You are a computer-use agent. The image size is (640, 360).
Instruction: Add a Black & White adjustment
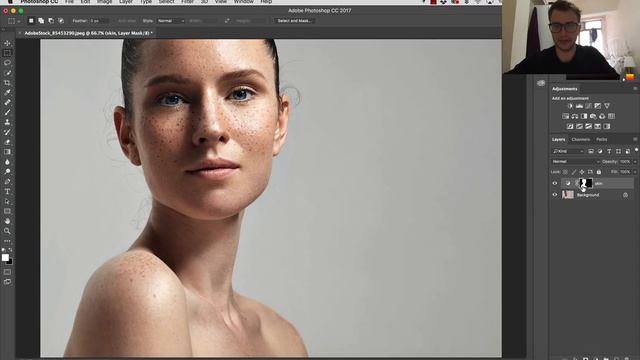(584, 116)
